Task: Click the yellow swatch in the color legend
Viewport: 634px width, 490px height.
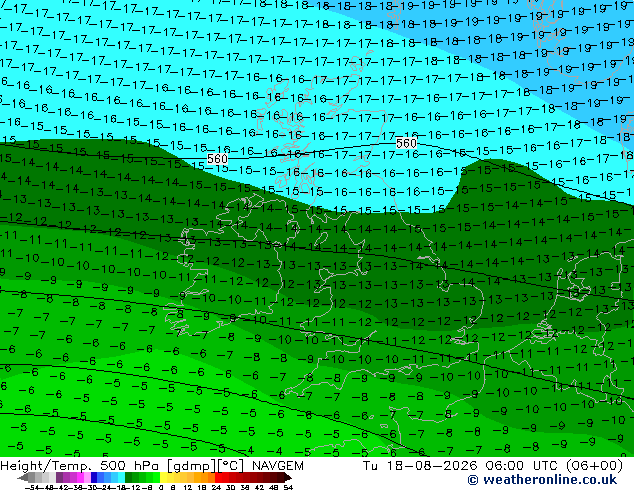Action: [163, 477]
